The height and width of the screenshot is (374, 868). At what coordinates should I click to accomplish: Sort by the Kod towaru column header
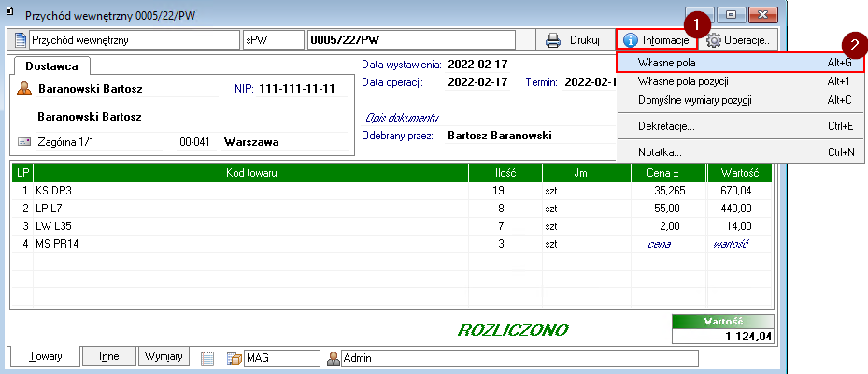tap(250, 173)
